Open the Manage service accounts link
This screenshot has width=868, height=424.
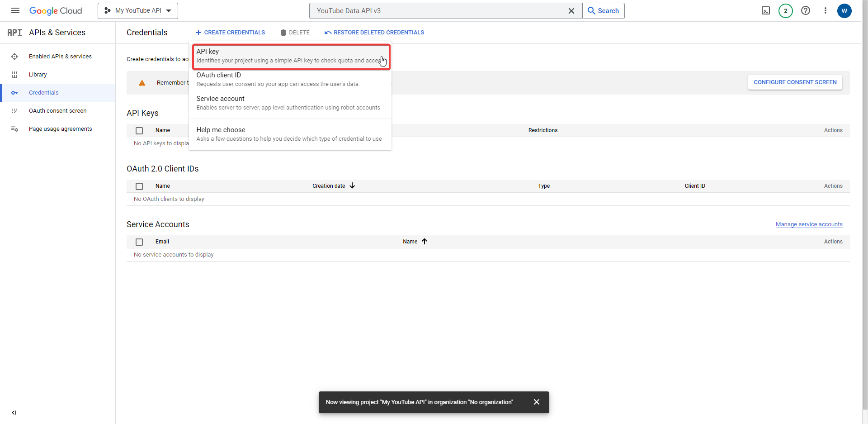click(809, 224)
